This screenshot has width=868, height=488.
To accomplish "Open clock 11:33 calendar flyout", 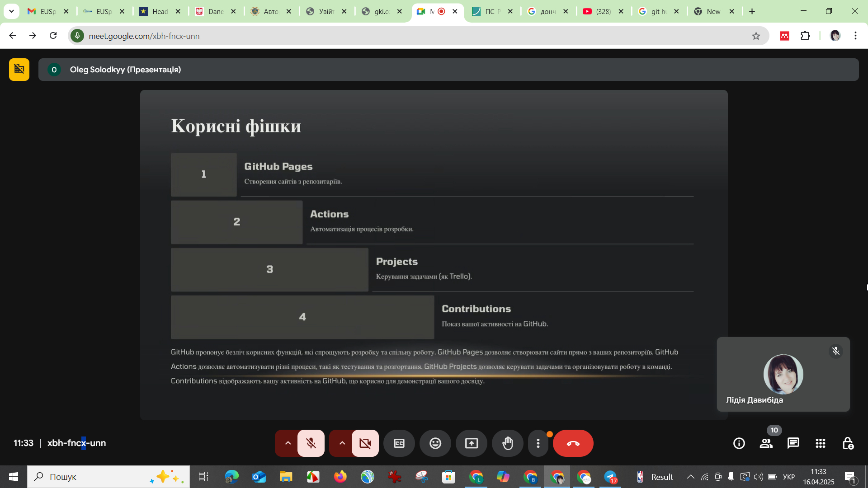I will click(819, 477).
